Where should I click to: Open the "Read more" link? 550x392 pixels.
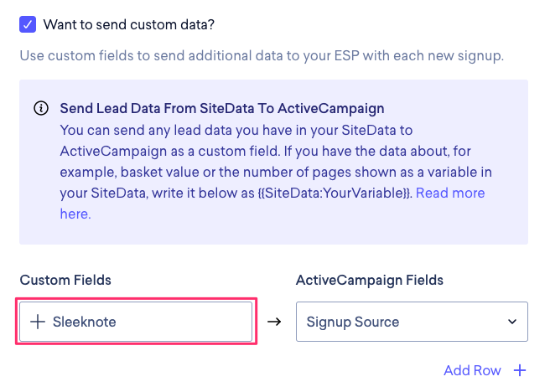[x=450, y=193]
